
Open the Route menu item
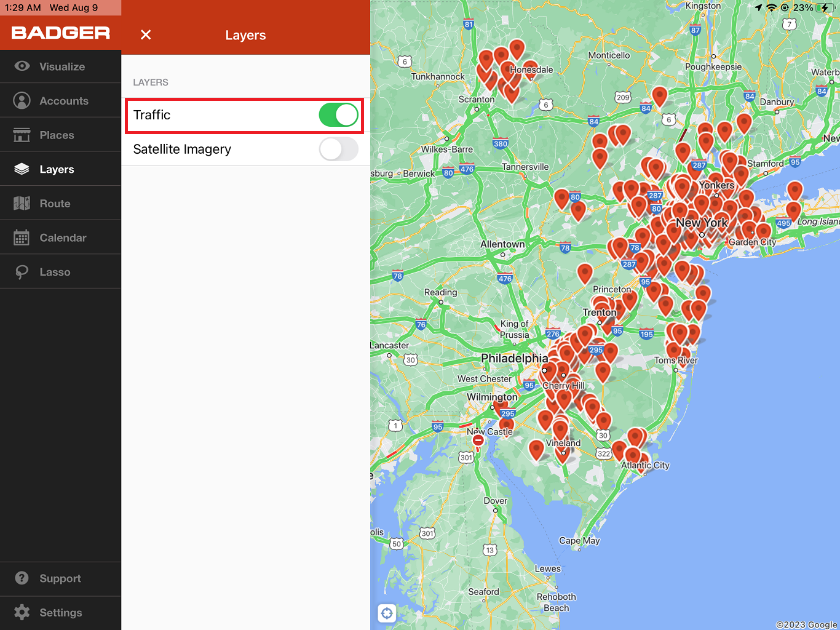pyautogui.click(x=60, y=203)
